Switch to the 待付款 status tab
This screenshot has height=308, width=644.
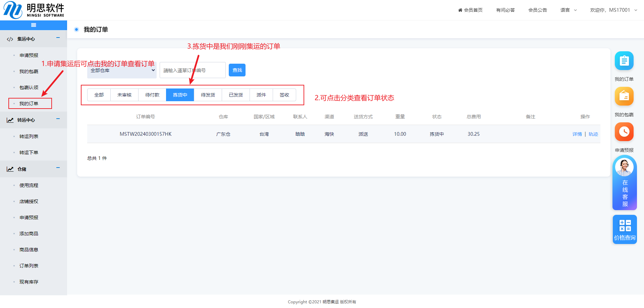tap(152, 95)
